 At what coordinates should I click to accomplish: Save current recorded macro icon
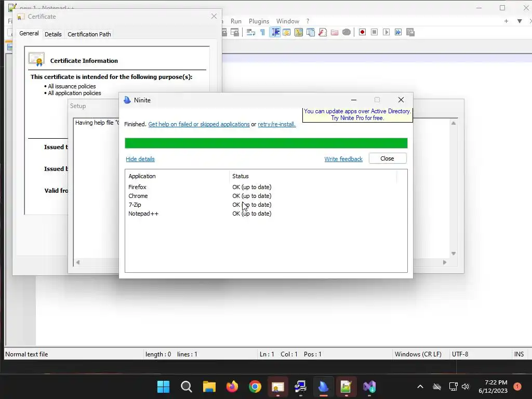pos(410,32)
